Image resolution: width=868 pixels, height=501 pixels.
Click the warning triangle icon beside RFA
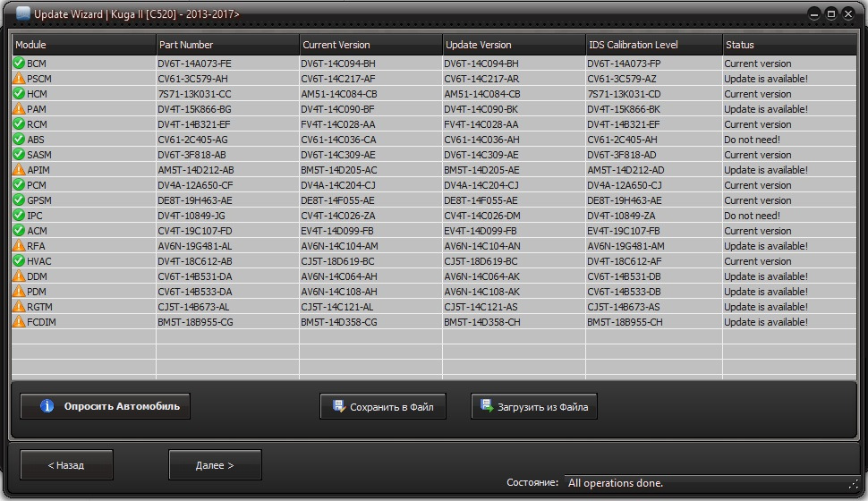(19, 245)
